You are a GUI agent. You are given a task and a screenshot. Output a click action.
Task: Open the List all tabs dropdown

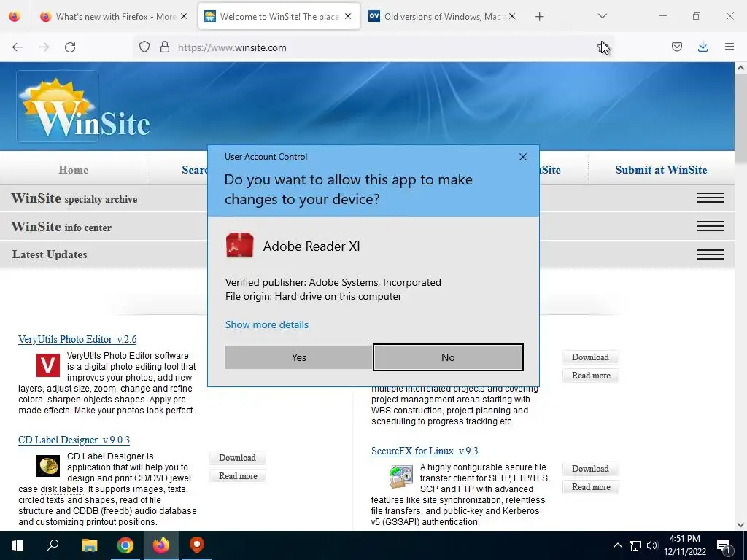pos(602,17)
